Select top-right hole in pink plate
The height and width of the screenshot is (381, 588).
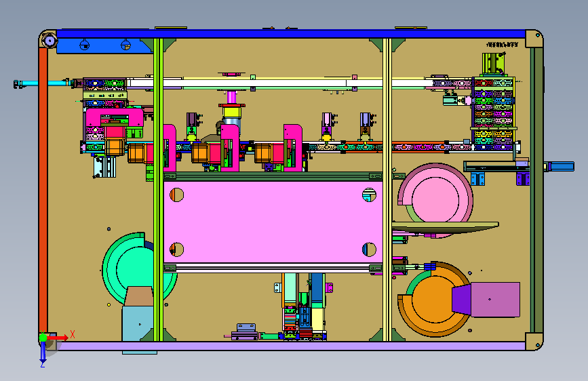tap(369, 195)
